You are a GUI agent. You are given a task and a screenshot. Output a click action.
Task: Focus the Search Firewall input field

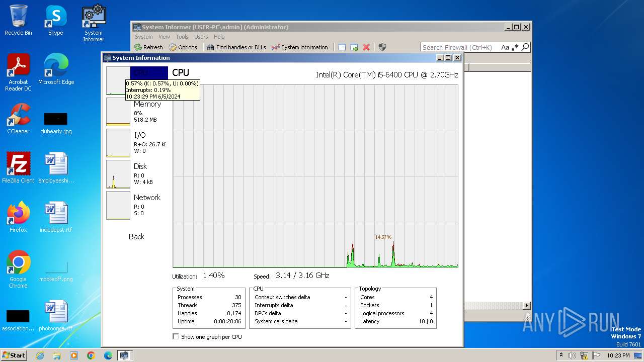[460, 47]
